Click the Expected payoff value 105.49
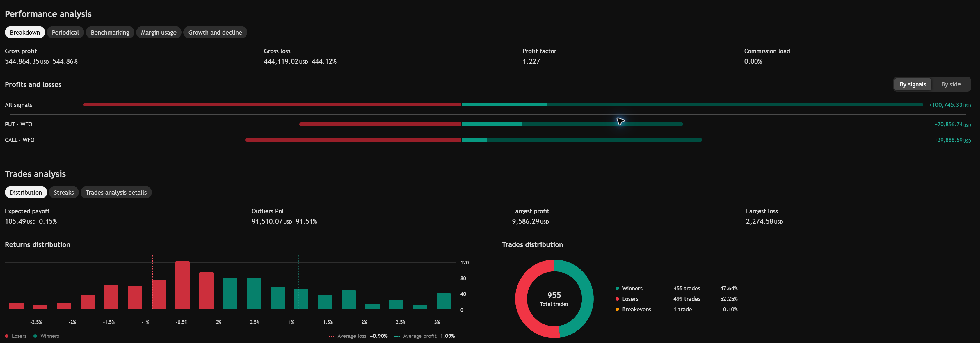Image resolution: width=980 pixels, height=343 pixels. pyautogui.click(x=15, y=221)
